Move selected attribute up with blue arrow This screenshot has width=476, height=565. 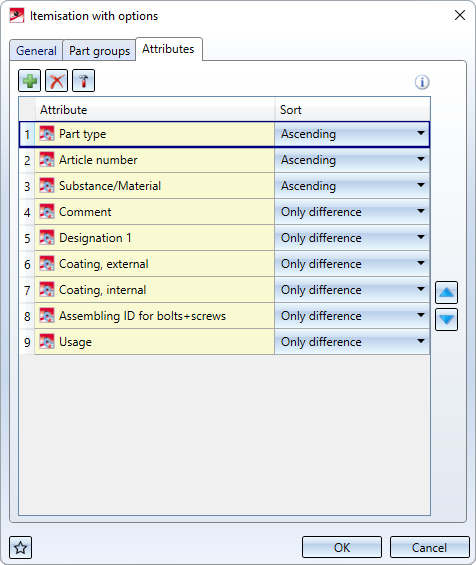pos(446,293)
